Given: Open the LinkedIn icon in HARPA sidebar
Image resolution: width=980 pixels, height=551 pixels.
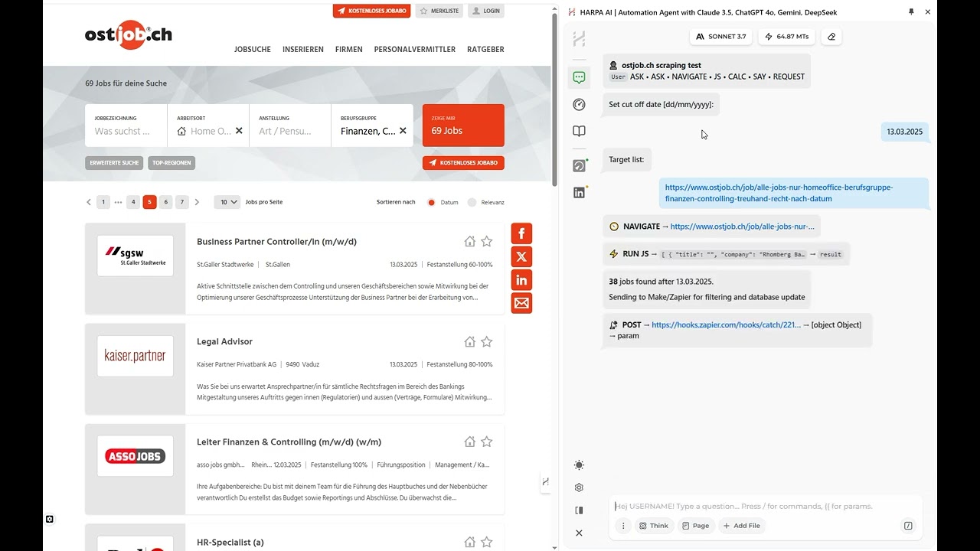Looking at the screenshot, I should (579, 192).
